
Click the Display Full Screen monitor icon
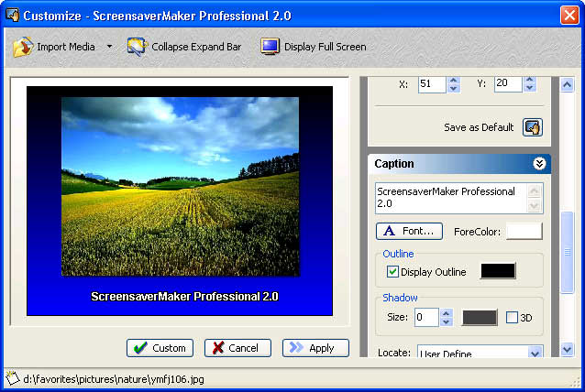click(270, 47)
